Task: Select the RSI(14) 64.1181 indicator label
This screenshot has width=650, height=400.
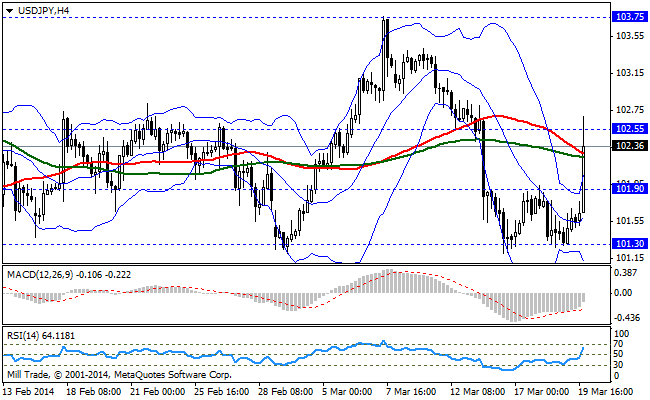Action: 41,336
